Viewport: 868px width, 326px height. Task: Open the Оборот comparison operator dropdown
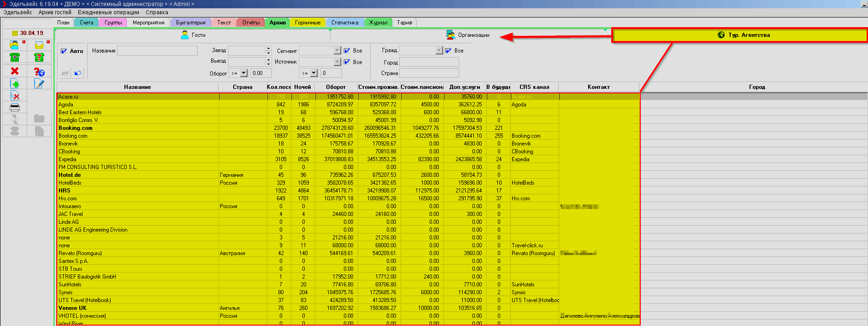[x=244, y=73]
